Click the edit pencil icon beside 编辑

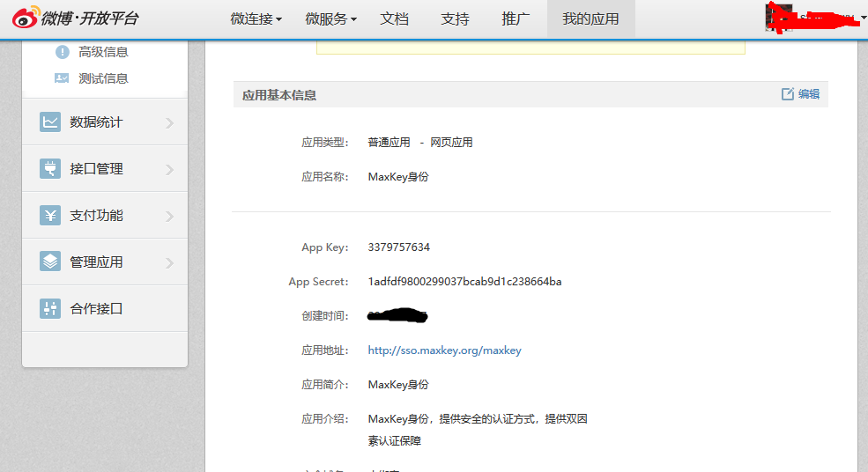pos(788,94)
